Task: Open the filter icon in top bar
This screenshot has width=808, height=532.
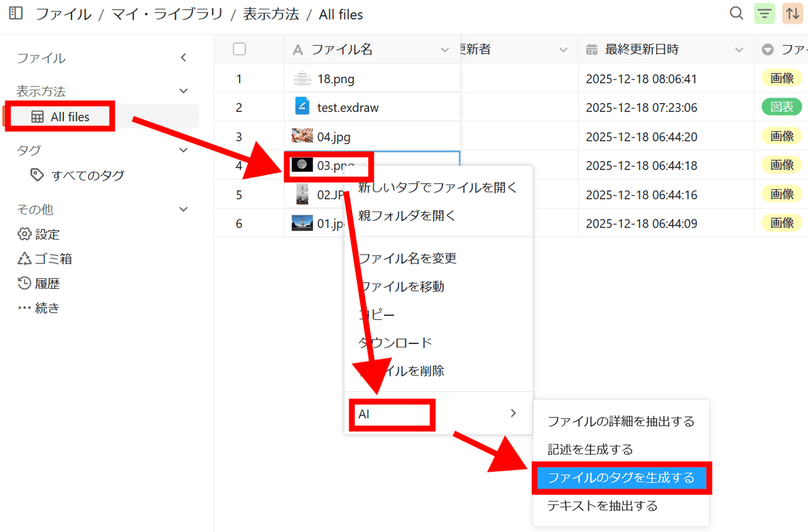Action: 764,13
